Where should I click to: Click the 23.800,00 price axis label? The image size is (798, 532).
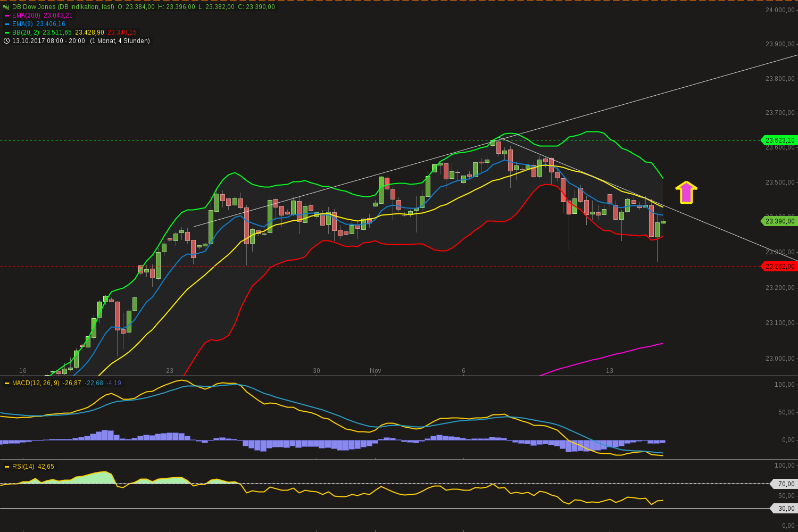pos(780,79)
